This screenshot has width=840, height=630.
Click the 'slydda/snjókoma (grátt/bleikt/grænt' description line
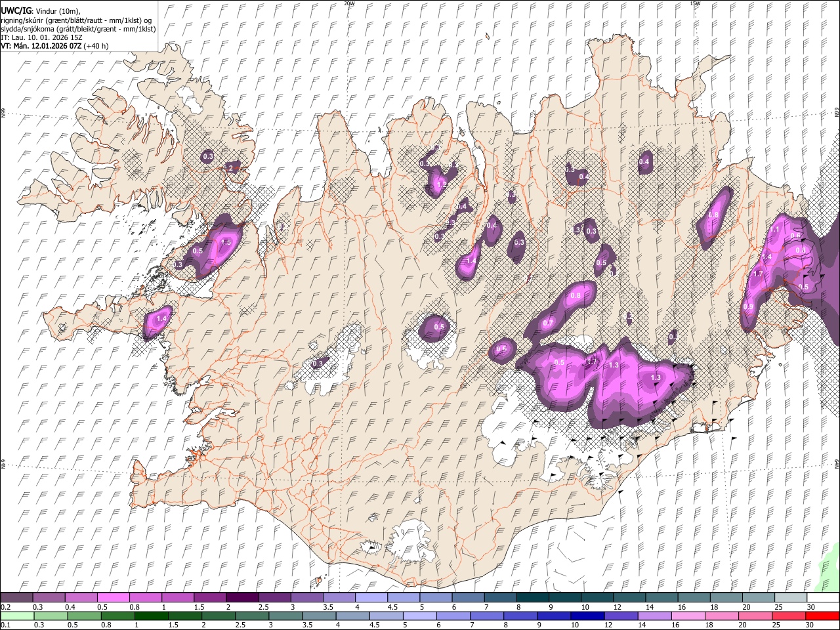coord(78,29)
